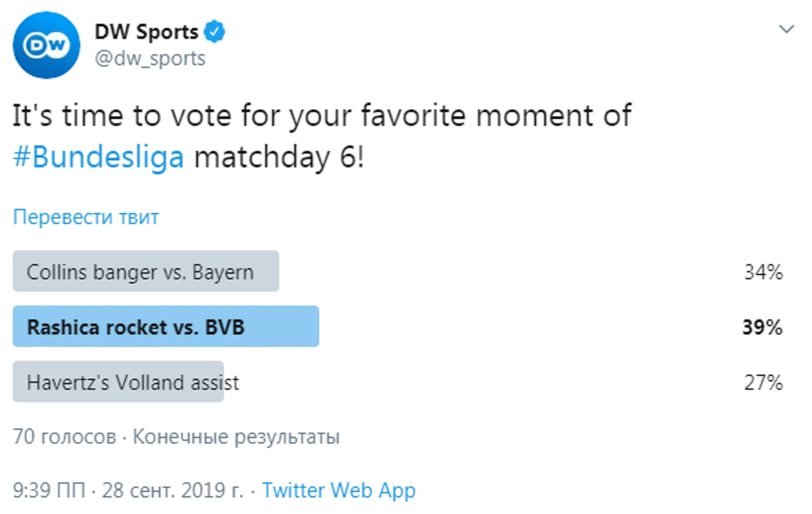This screenshot has height=514, width=812.
Task: Click the blue verified badge
Action: point(215,31)
